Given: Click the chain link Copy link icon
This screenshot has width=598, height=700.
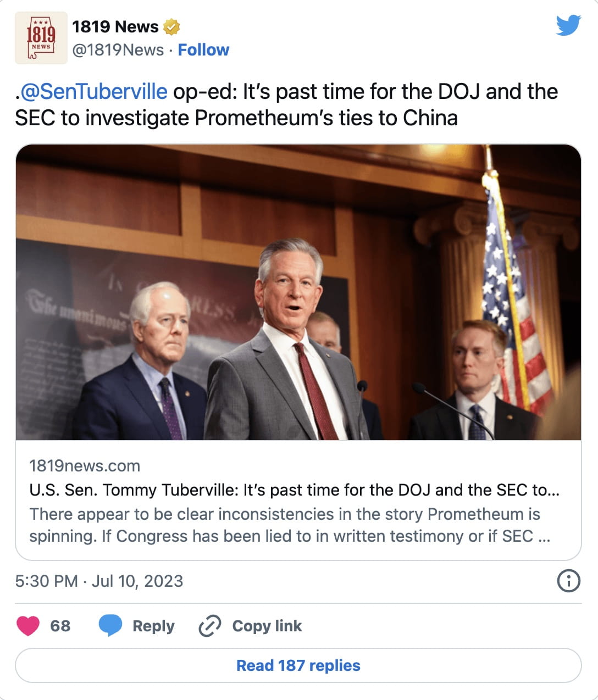Looking at the screenshot, I should tap(211, 626).
